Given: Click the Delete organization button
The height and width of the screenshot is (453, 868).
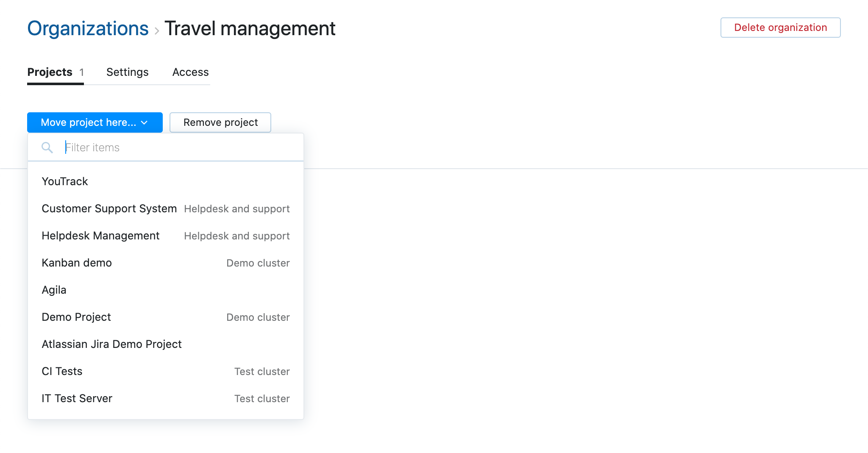Looking at the screenshot, I should coord(780,27).
